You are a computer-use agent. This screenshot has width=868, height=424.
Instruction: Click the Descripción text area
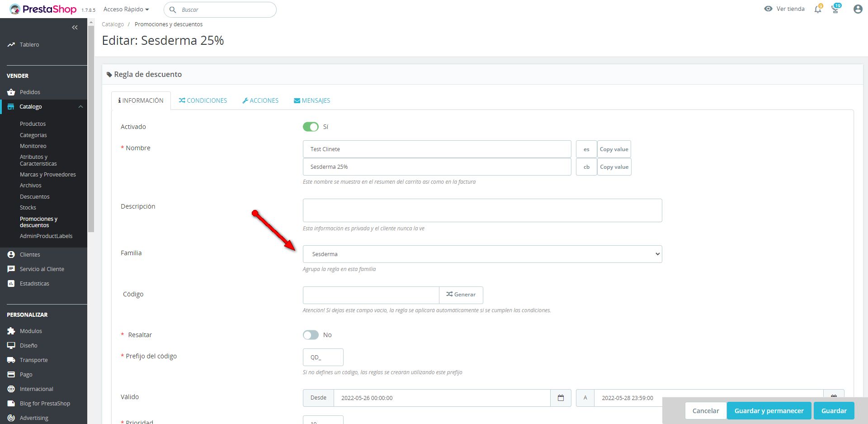[482, 210]
